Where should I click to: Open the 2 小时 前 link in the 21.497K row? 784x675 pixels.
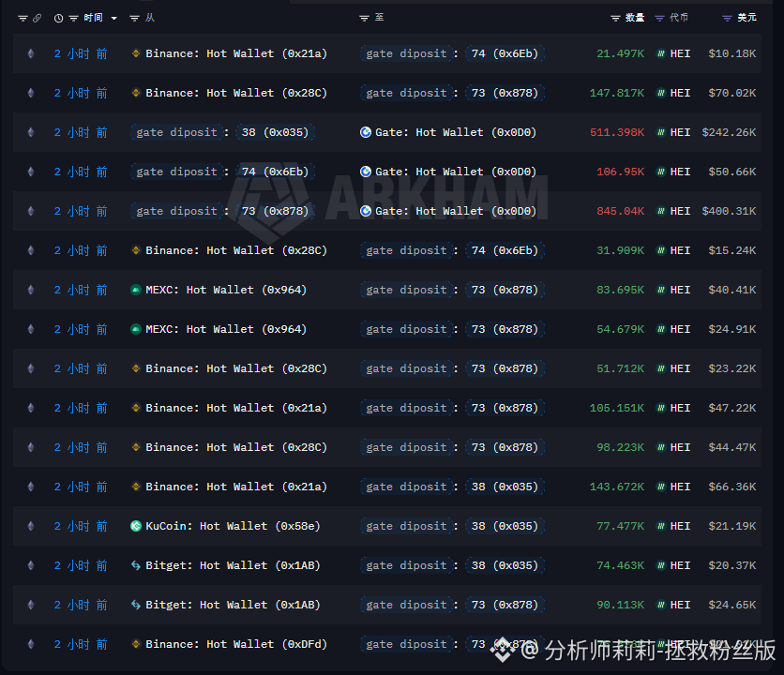pyautogui.click(x=81, y=53)
